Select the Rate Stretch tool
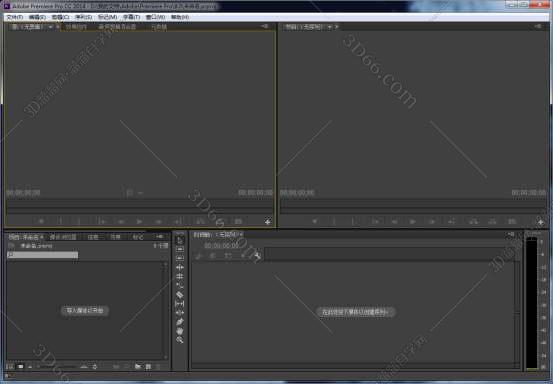This screenshot has height=384, width=553. tap(180, 285)
